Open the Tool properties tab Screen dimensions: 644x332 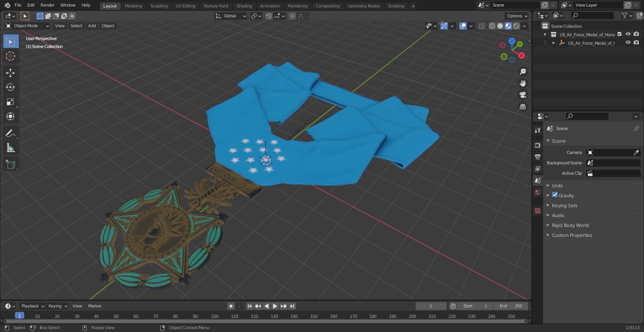(537, 130)
